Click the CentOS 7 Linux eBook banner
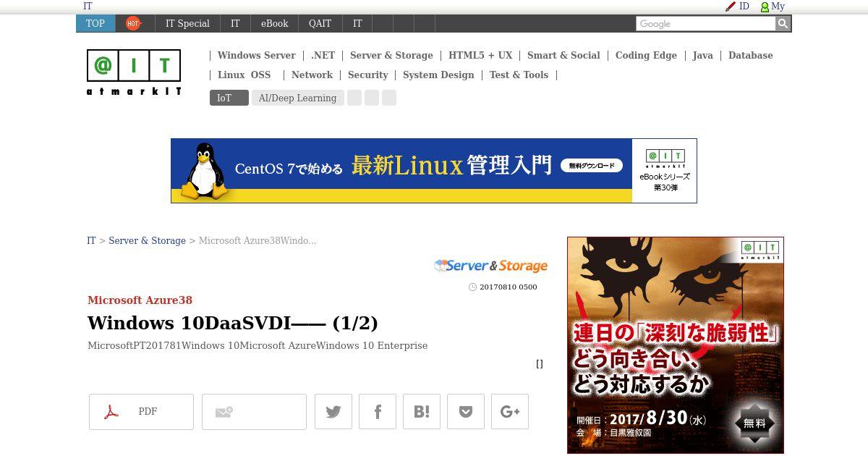Viewport: 868px width, 456px height. coord(434,171)
